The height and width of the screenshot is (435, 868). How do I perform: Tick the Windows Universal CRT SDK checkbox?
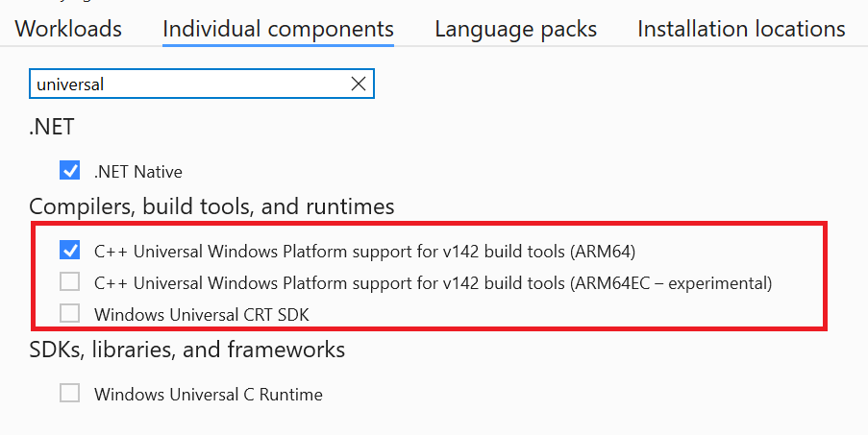pyautogui.click(x=70, y=313)
